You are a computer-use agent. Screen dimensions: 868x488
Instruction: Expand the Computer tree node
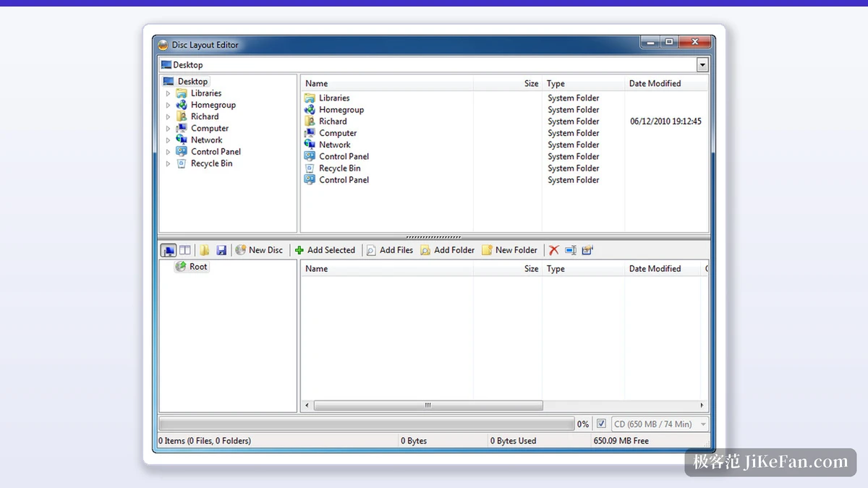click(x=168, y=128)
